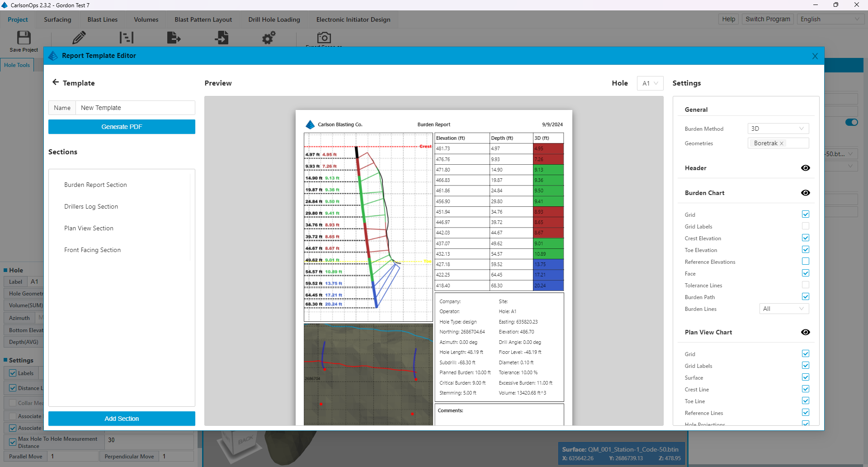Uncheck Crest Elevation checkbox
This screenshot has width=868, height=467.
[805, 238]
